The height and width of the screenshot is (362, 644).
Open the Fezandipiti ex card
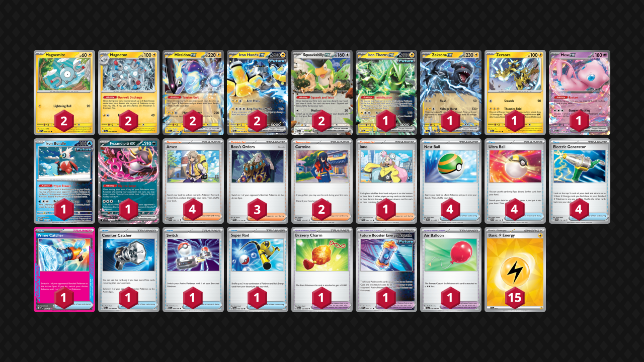coord(129,181)
